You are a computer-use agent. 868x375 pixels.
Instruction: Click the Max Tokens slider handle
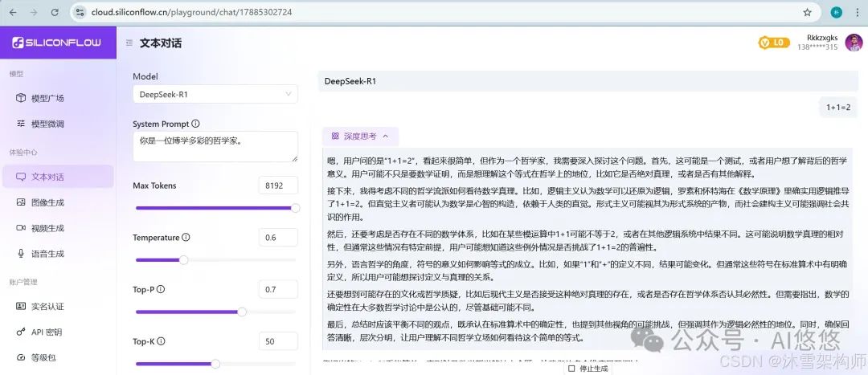(296, 208)
